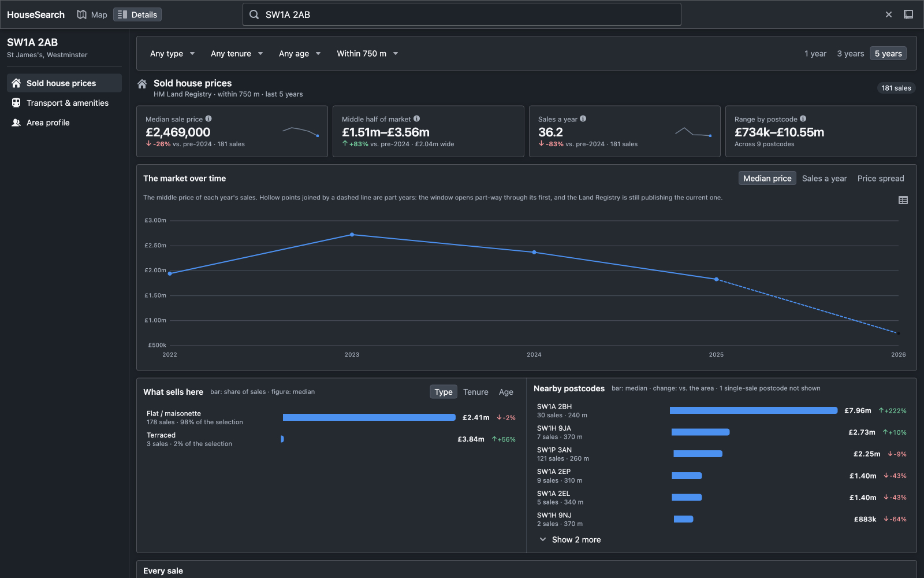Click the 2023 data point on chart
This screenshot has width=924, height=578.
tap(352, 235)
